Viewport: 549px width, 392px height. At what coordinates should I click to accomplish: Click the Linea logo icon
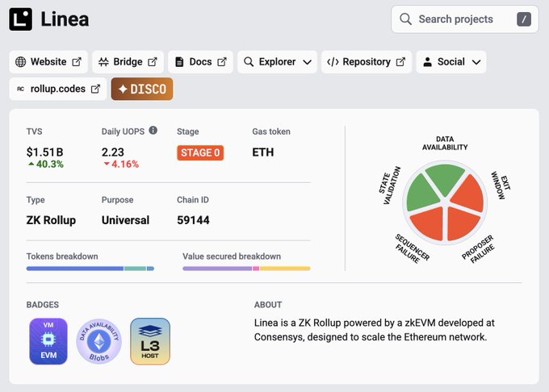click(21, 19)
